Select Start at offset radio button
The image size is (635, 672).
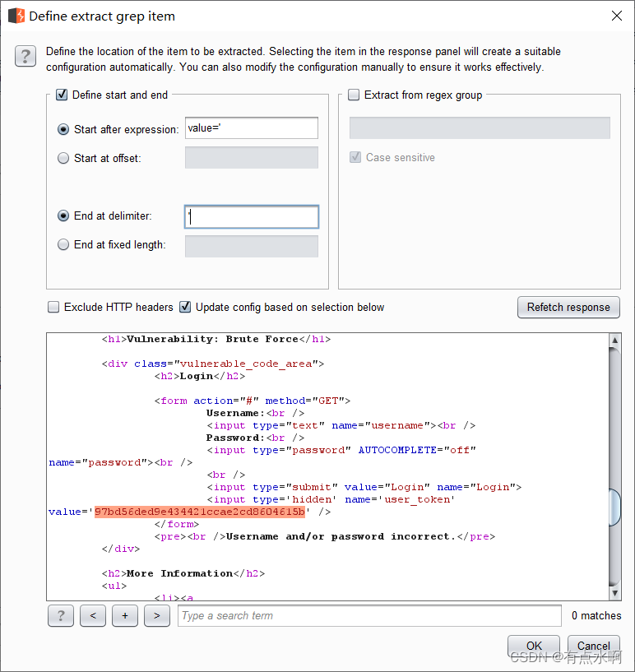click(63, 158)
